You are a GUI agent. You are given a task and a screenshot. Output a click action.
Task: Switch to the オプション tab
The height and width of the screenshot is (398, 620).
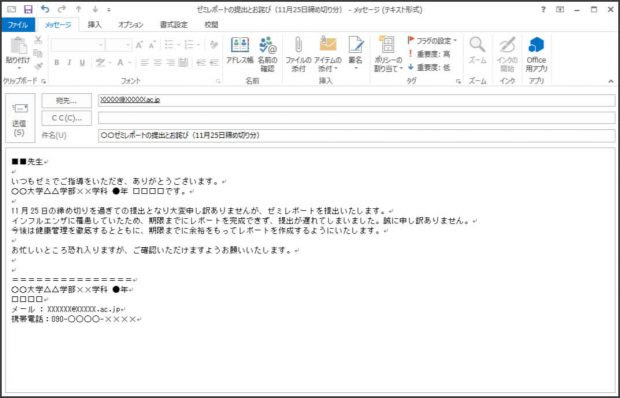(x=130, y=25)
